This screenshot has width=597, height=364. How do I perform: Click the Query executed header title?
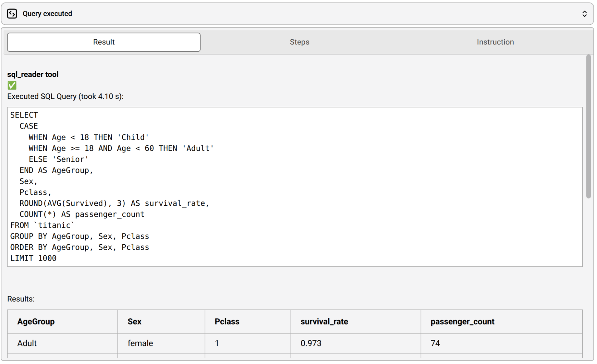pos(47,14)
